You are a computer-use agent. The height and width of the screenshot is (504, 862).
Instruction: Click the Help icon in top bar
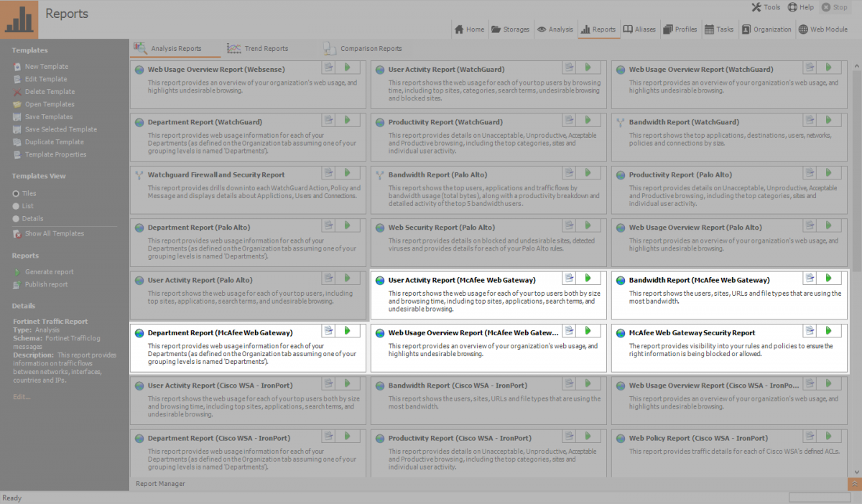(x=792, y=7)
